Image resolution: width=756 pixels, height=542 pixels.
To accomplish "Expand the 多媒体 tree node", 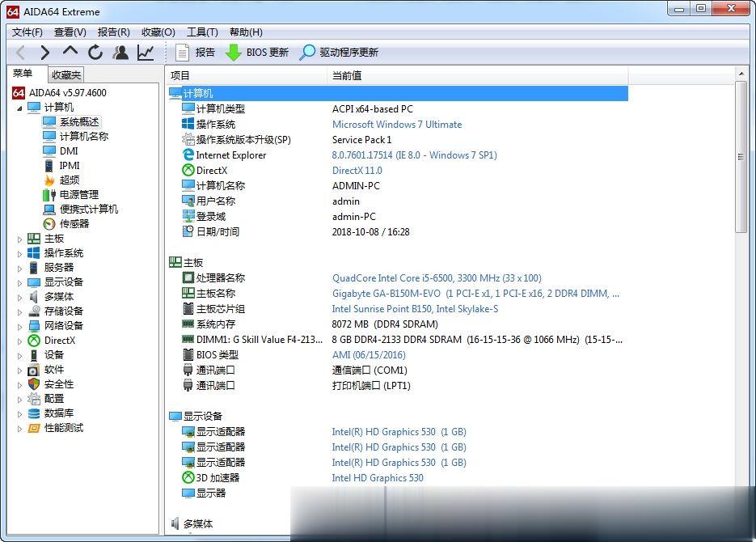I will 19,298.
